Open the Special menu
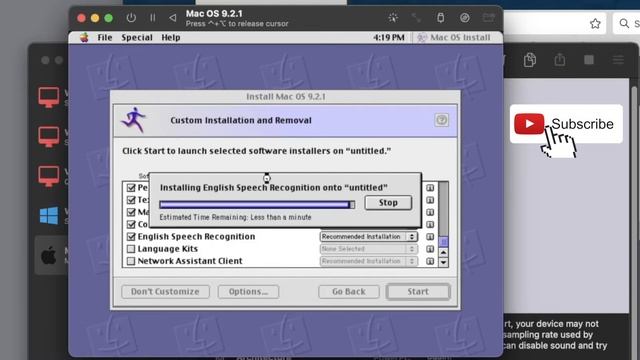The image size is (640, 360). 137,38
